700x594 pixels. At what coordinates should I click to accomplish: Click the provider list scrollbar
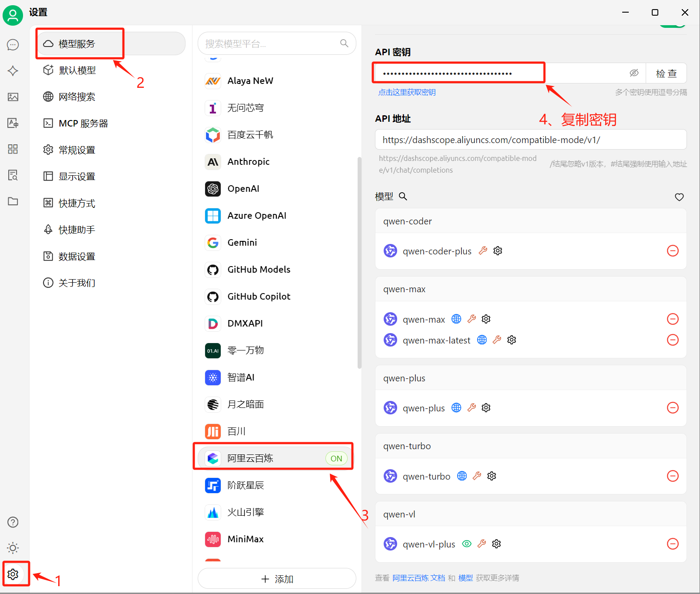coord(359,263)
